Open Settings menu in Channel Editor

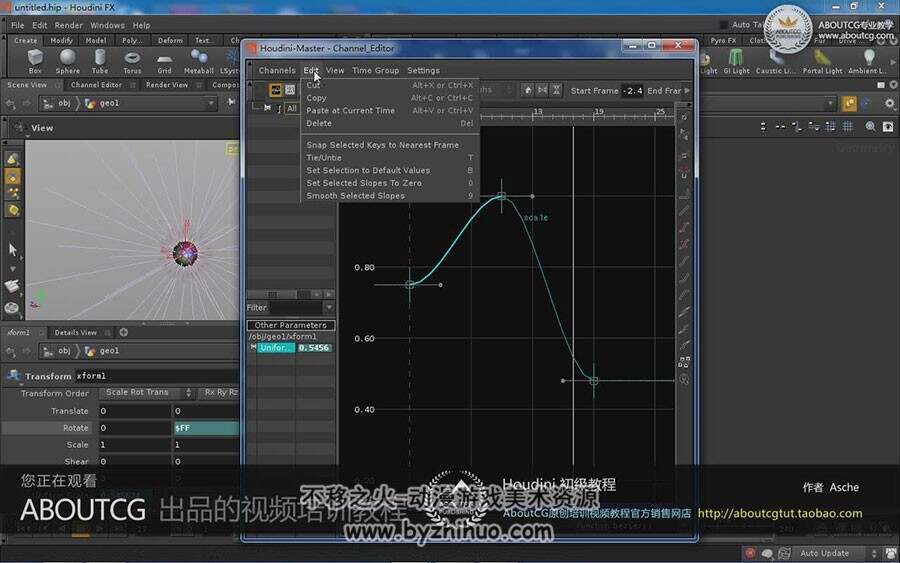click(x=424, y=71)
